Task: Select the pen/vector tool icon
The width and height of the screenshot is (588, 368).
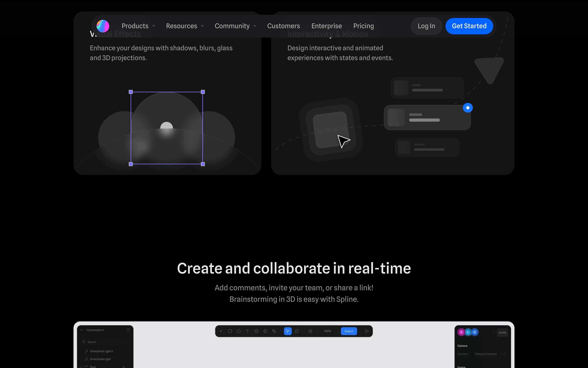Action: pyautogui.click(x=274, y=331)
